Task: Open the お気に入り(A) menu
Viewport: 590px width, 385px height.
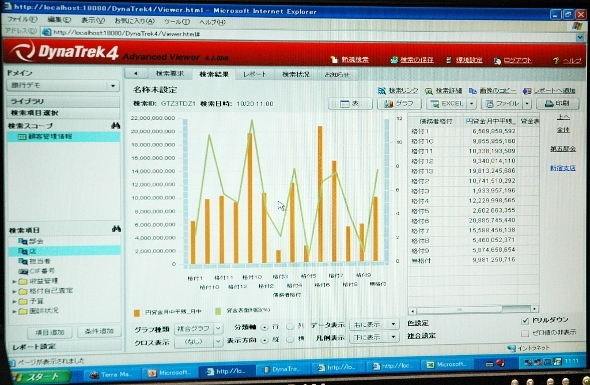Action: click(x=134, y=21)
